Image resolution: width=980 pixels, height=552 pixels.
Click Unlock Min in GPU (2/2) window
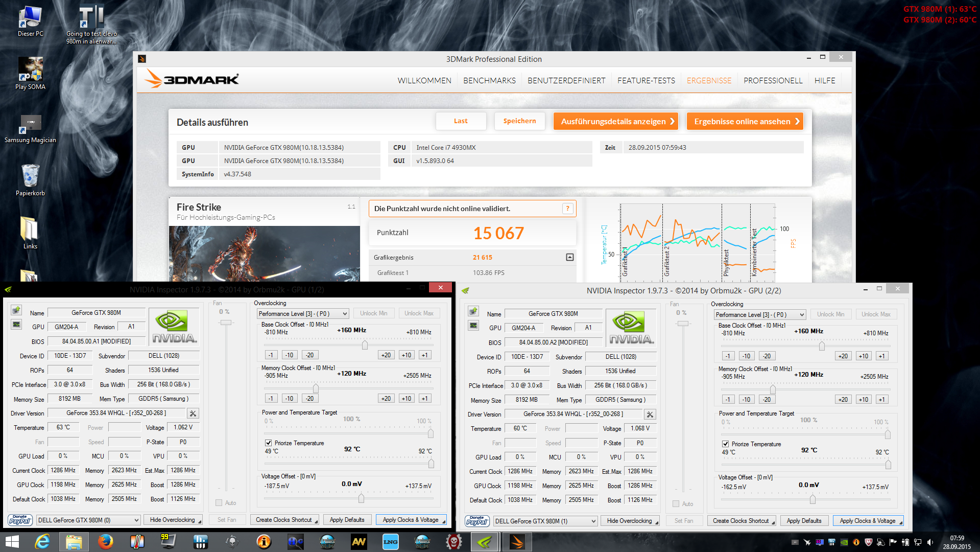830,314
